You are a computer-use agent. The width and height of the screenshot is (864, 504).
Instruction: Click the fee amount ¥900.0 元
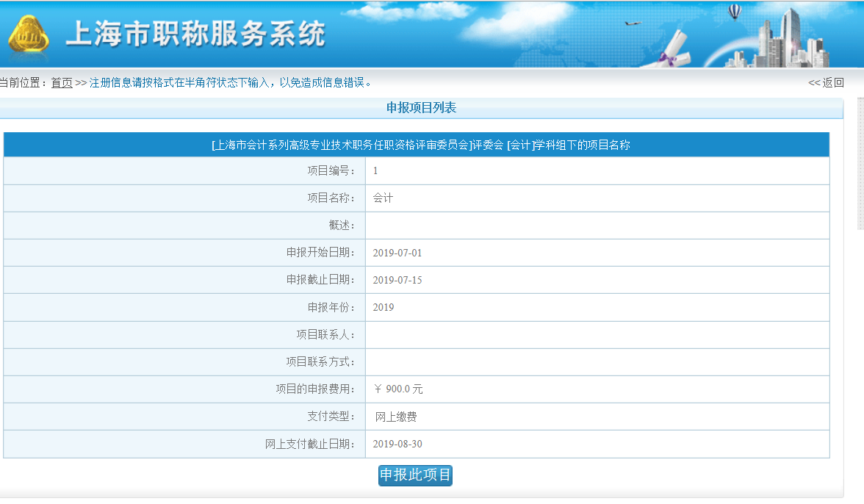tap(398, 389)
